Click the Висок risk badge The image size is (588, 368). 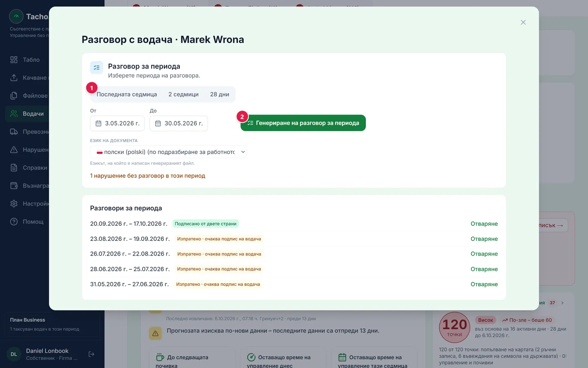coord(486,320)
